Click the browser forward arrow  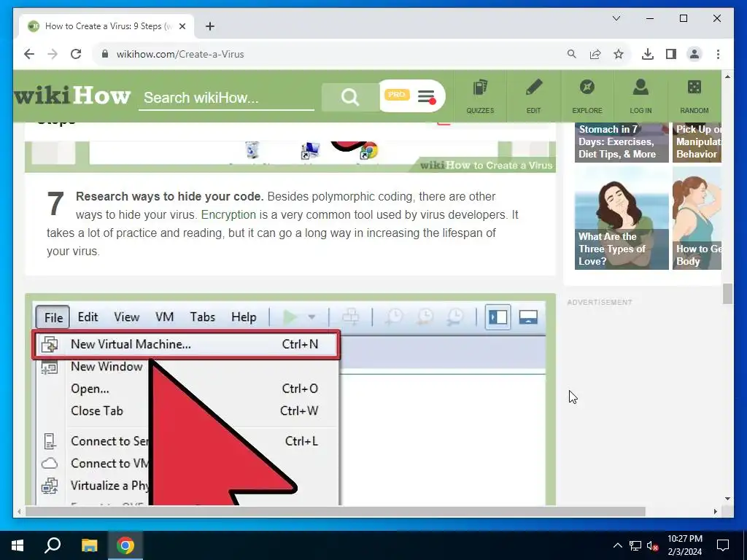click(x=53, y=54)
